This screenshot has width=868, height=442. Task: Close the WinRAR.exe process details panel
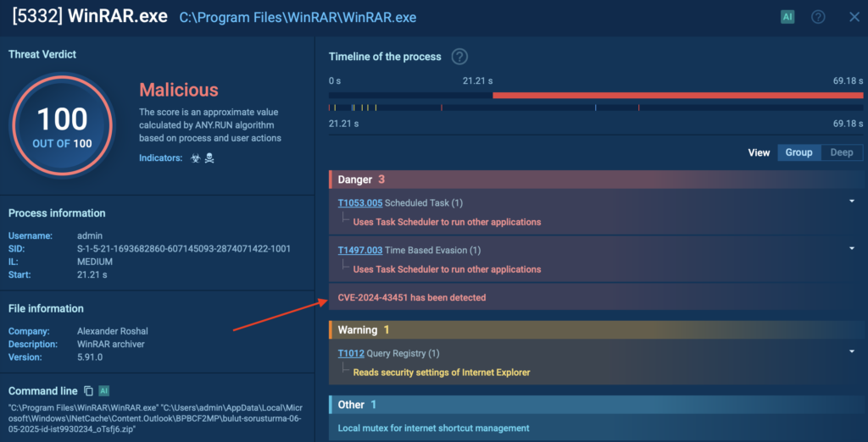point(854,17)
